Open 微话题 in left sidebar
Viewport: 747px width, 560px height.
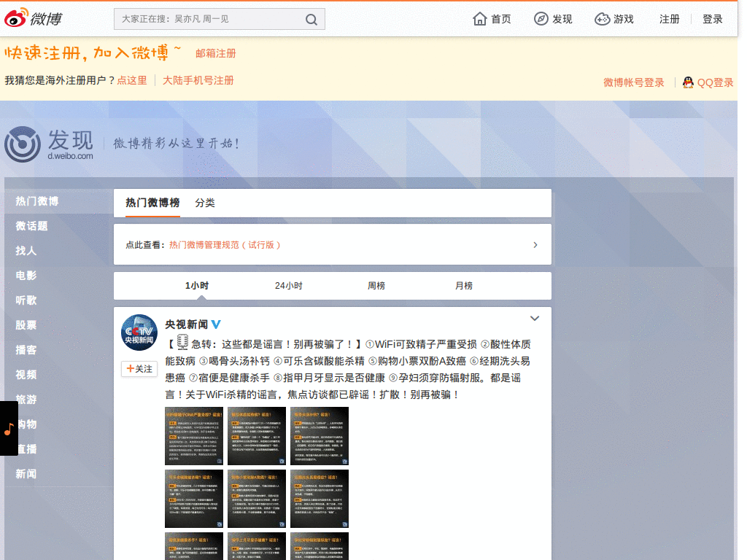[x=31, y=226]
